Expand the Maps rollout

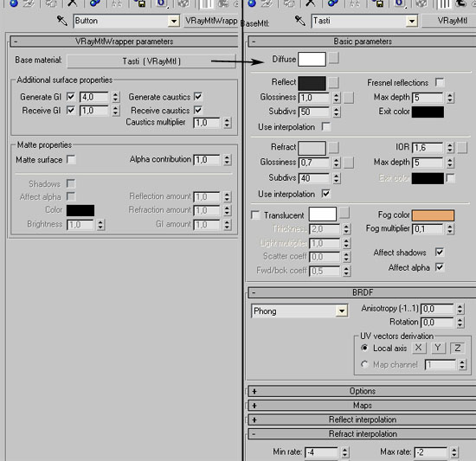click(x=362, y=405)
